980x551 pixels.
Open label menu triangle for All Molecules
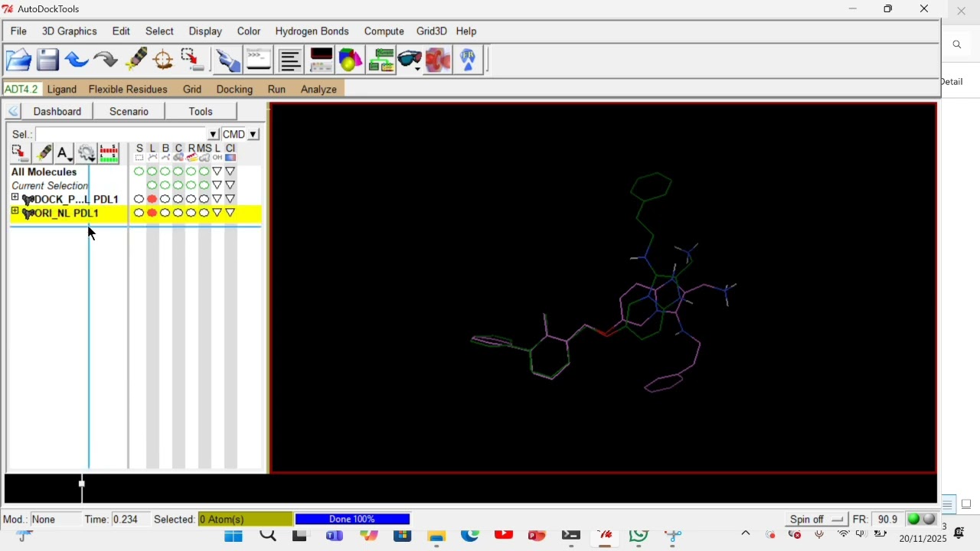(217, 172)
